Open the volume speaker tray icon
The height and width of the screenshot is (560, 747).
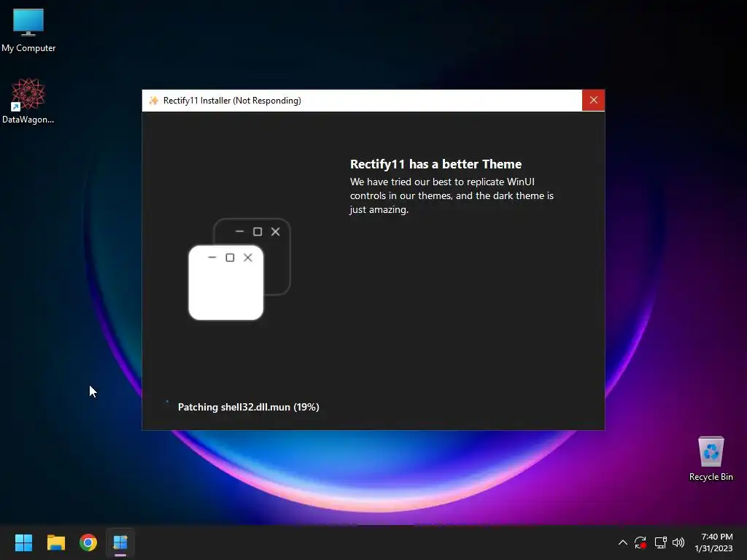678,542
